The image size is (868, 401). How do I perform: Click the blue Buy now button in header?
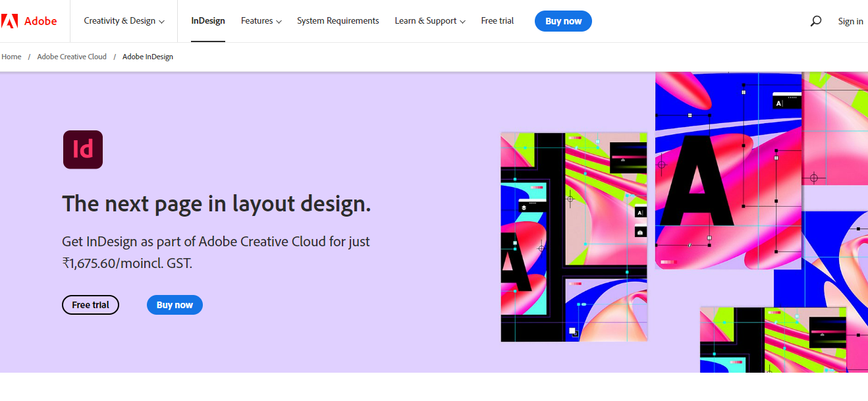pos(563,20)
